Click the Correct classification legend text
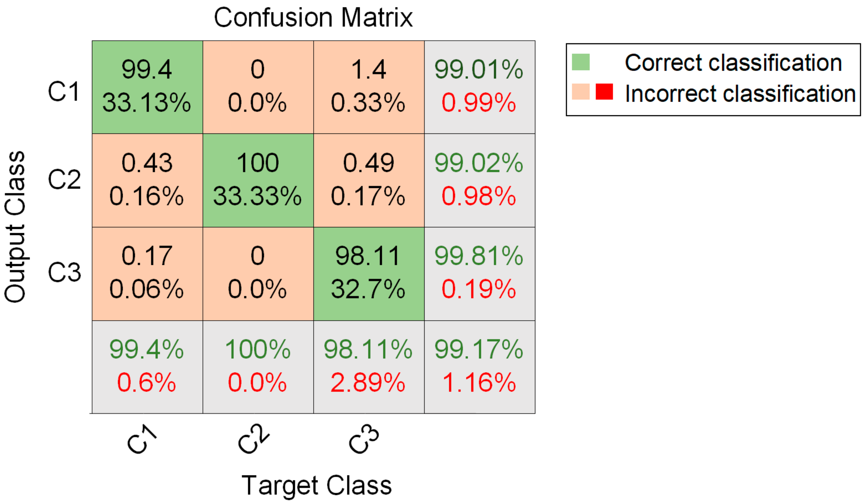The image size is (866, 504). (x=733, y=63)
